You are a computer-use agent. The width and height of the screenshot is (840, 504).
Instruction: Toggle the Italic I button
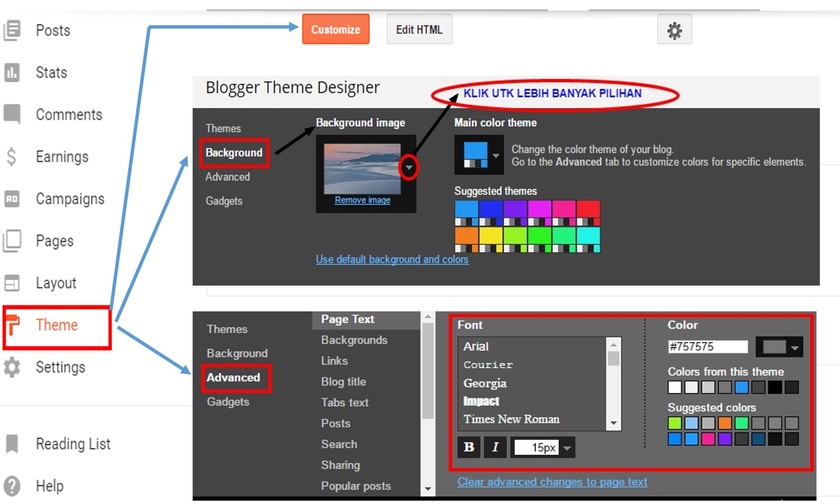(495, 447)
